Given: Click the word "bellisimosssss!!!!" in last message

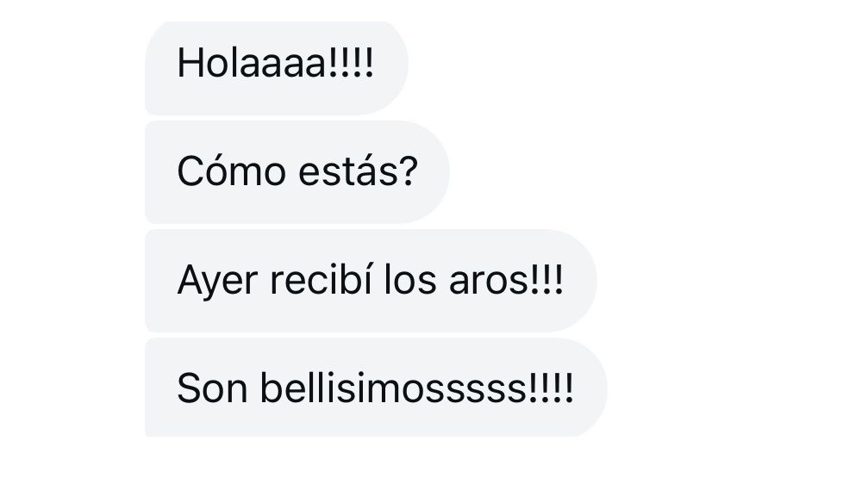Looking at the screenshot, I should pyautogui.click(x=417, y=388).
